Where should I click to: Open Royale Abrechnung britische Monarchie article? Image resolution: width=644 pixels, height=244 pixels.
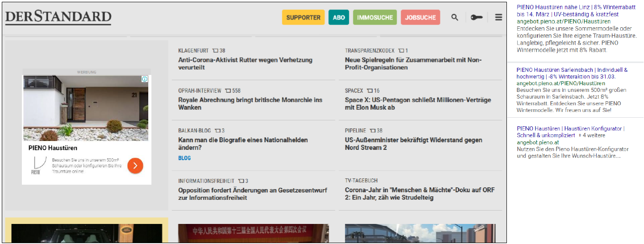coord(250,103)
